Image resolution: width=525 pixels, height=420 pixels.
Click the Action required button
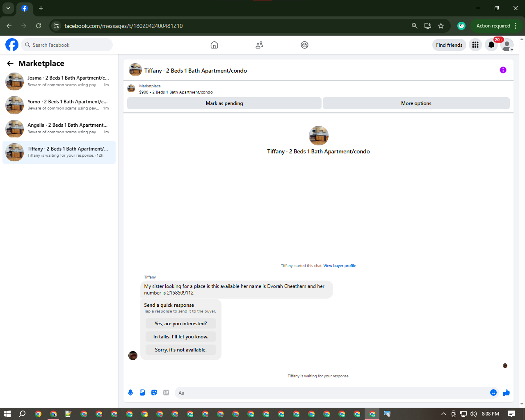point(493,26)
